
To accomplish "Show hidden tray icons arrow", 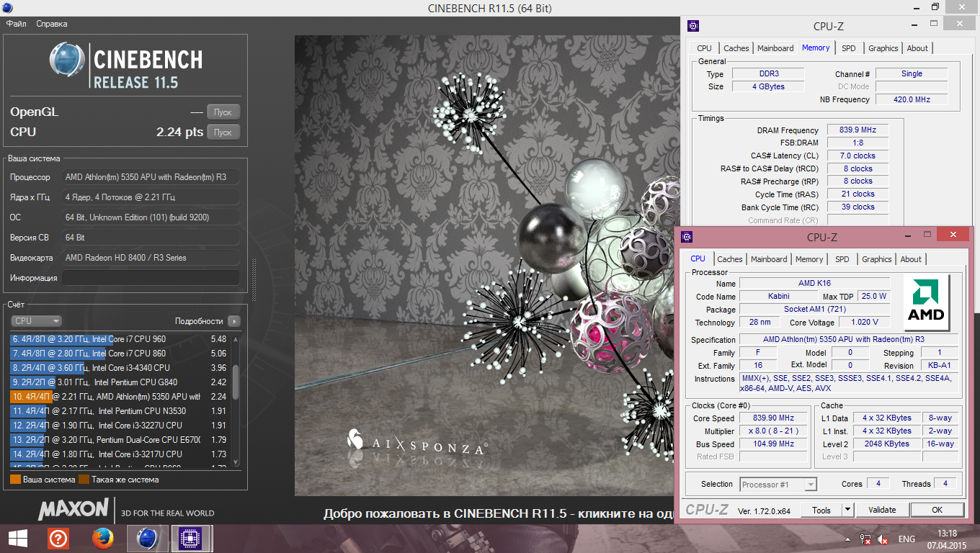I will [847, 539].
